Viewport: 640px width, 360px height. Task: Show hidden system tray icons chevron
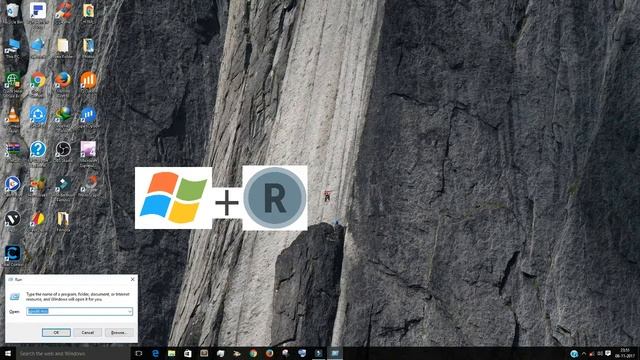[584, 353]
